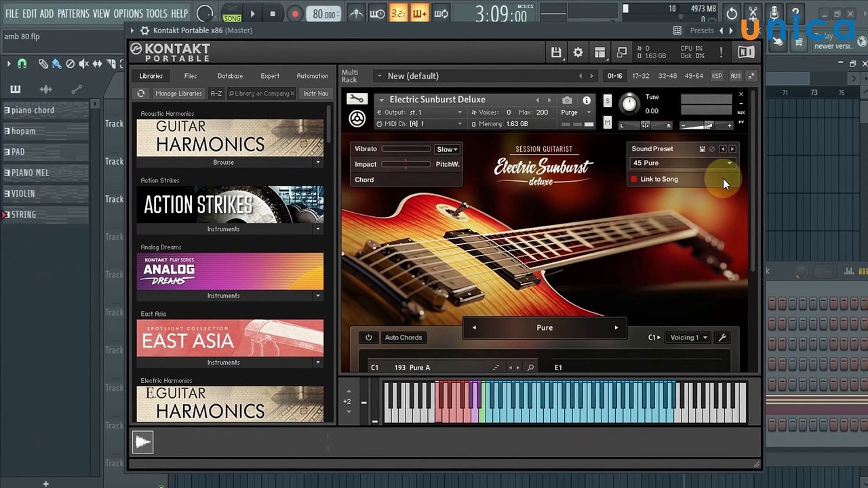The image size is (868, 488).
Task: Save the current sound preset
Action: pyautogui.click(x=702, y=149)
